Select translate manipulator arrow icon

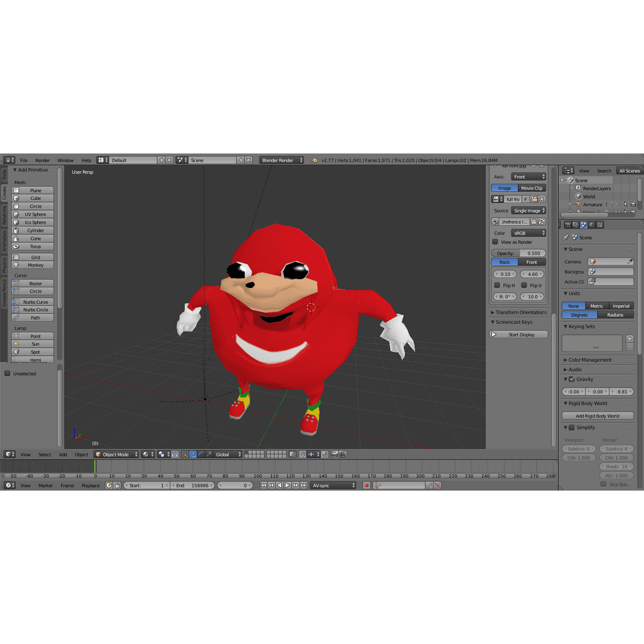click(x=192, y=454)
